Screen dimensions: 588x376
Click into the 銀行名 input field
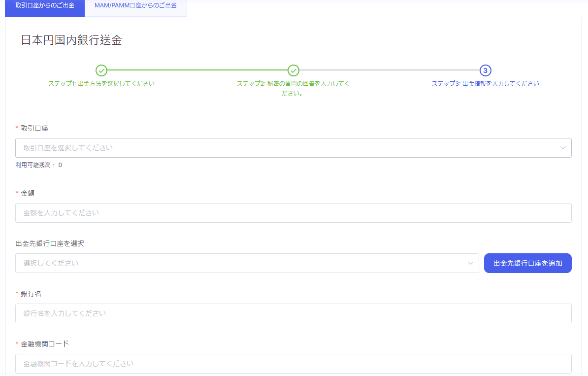pos(293,313)
